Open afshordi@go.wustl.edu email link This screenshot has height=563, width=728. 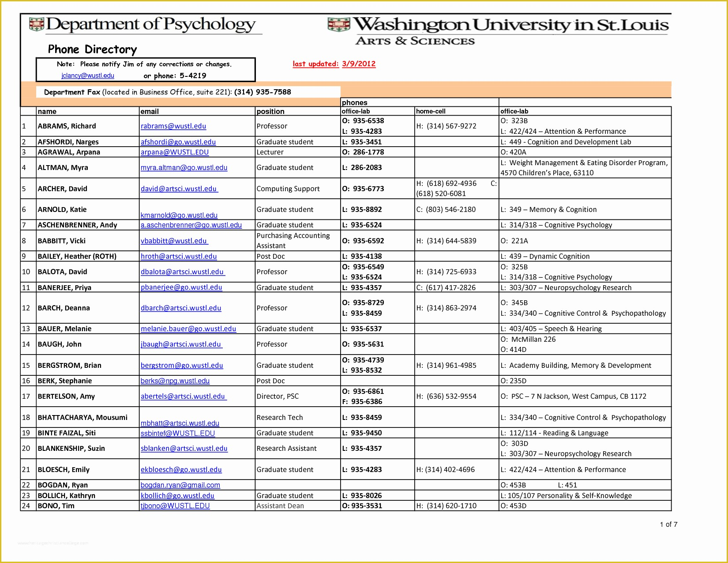178,142
